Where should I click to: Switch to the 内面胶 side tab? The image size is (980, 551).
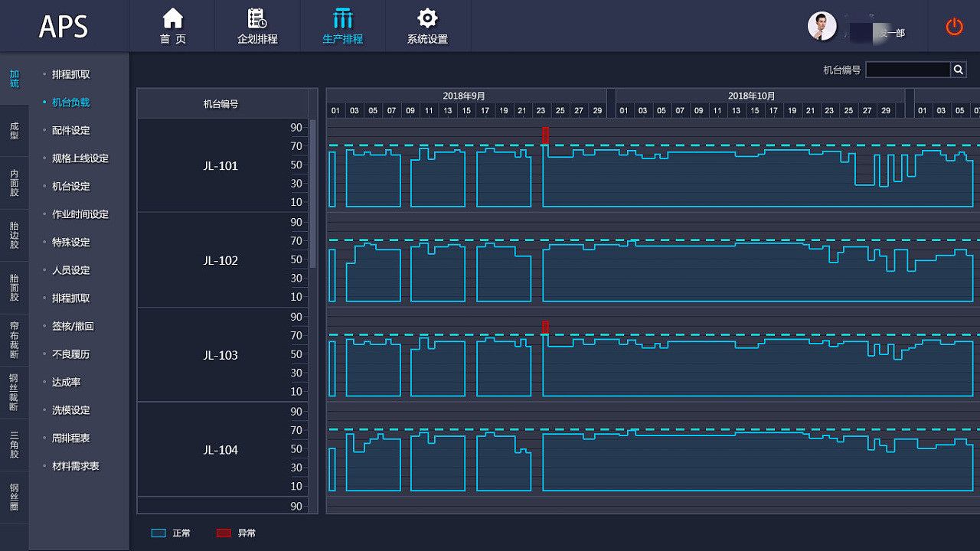point(14,183)
